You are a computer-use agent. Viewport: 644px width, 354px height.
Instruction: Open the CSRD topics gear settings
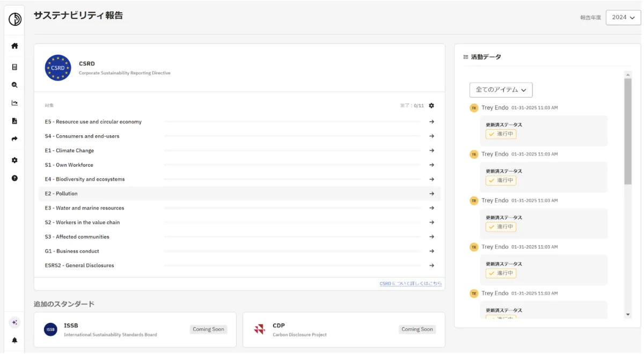431,106
